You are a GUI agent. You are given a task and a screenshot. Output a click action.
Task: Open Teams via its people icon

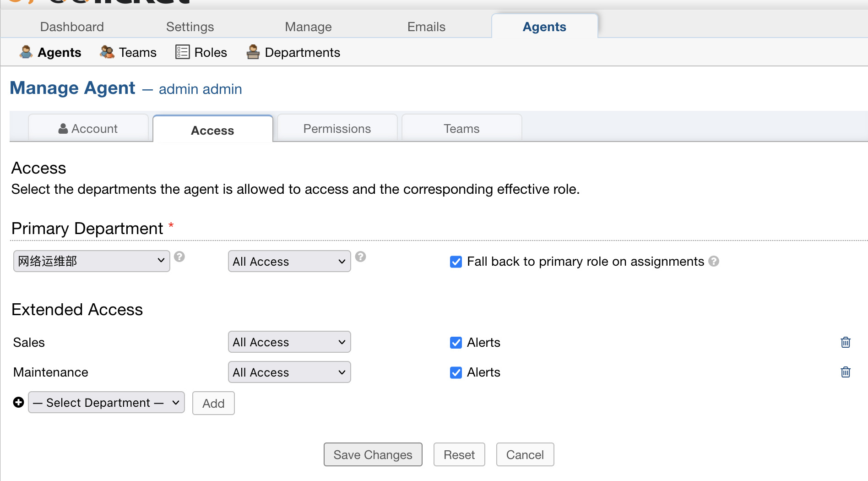coord(107,52)
